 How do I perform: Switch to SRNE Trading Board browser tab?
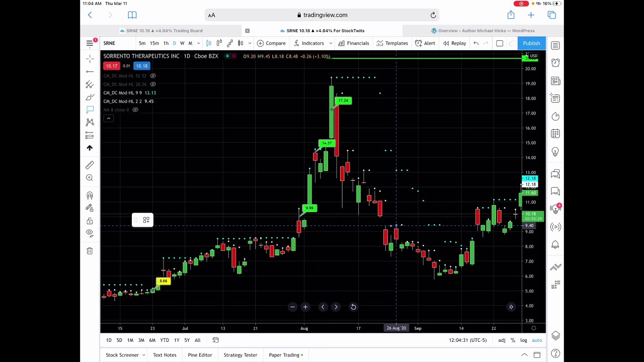(x=161, y=31)
